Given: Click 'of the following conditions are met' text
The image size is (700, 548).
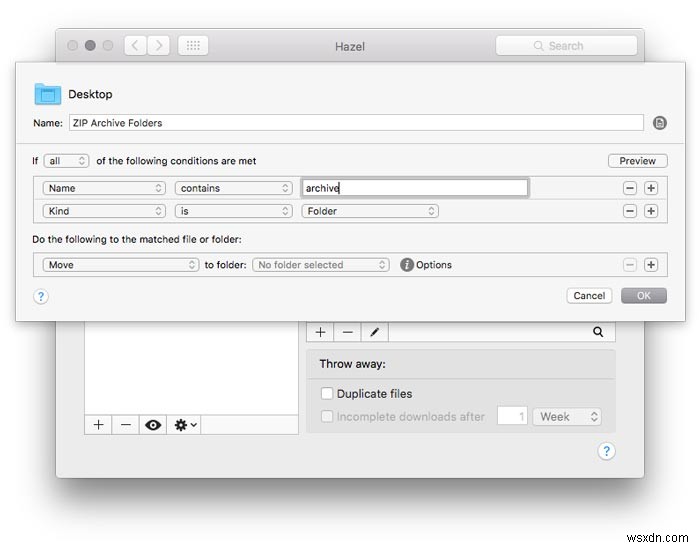Looking at the screenshot, I should (176, 161).
